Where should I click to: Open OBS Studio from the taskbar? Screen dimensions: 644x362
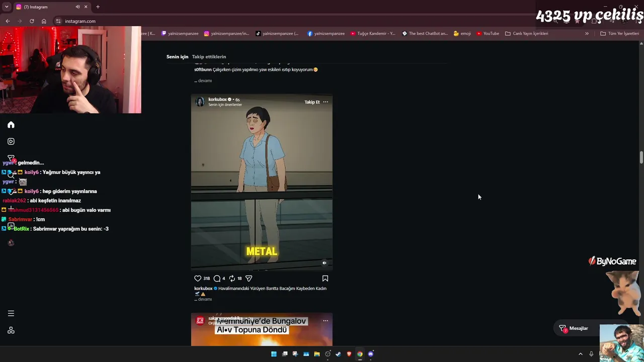pos(328,354)
